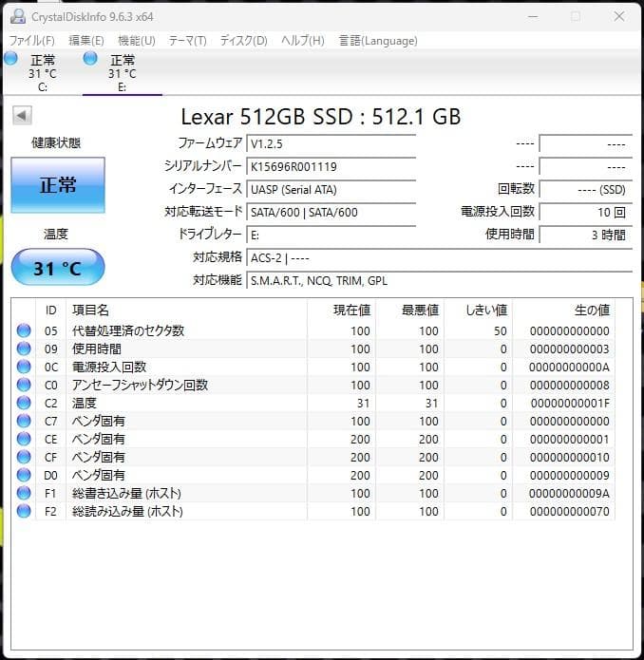Click the blue 正常 health status button
This screenshot has height=660, width=644.
[58, 185]
